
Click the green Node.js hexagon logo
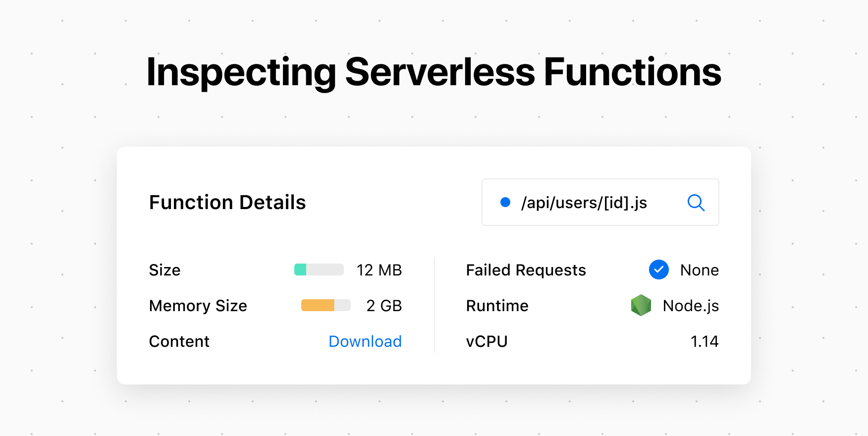[641, 305]
